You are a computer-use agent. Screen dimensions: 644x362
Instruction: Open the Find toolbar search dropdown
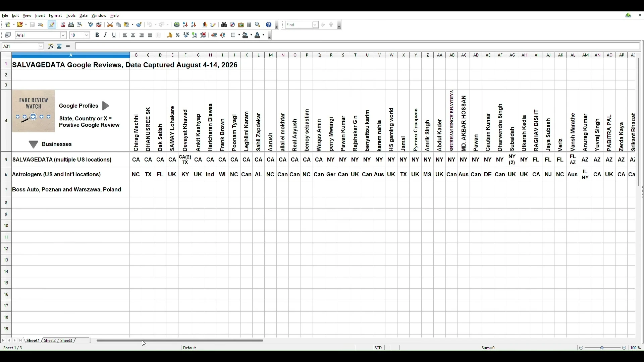click(315, 25)
